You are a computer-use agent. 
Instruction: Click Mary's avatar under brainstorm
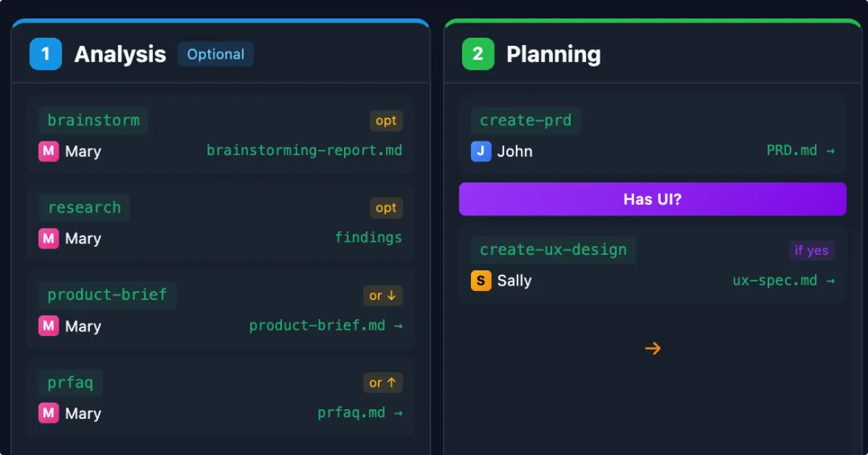pyautogui.click(x=49, y=151)
